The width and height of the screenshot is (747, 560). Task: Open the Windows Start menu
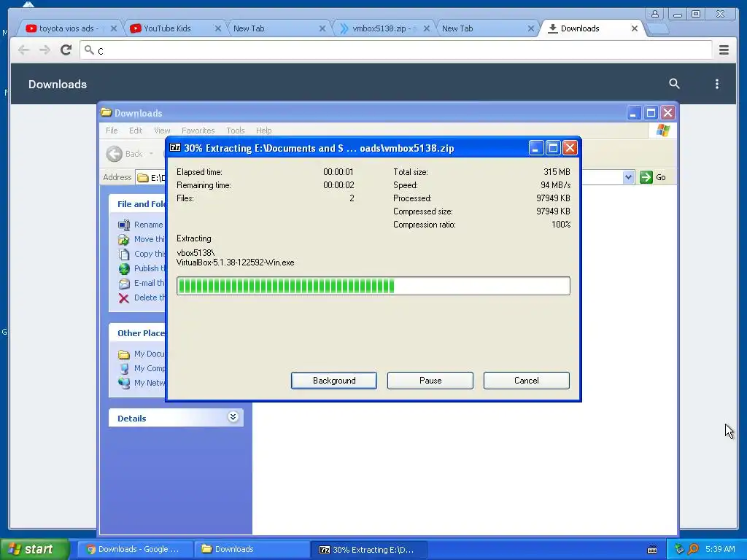tap(34, 549)
